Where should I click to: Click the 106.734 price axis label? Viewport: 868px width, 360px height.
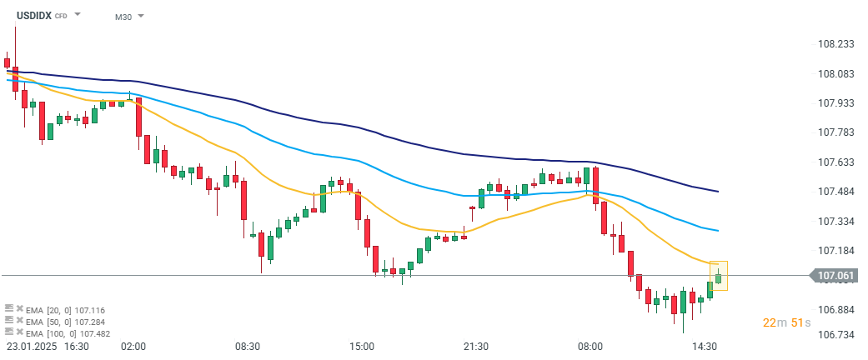point(836,334)
